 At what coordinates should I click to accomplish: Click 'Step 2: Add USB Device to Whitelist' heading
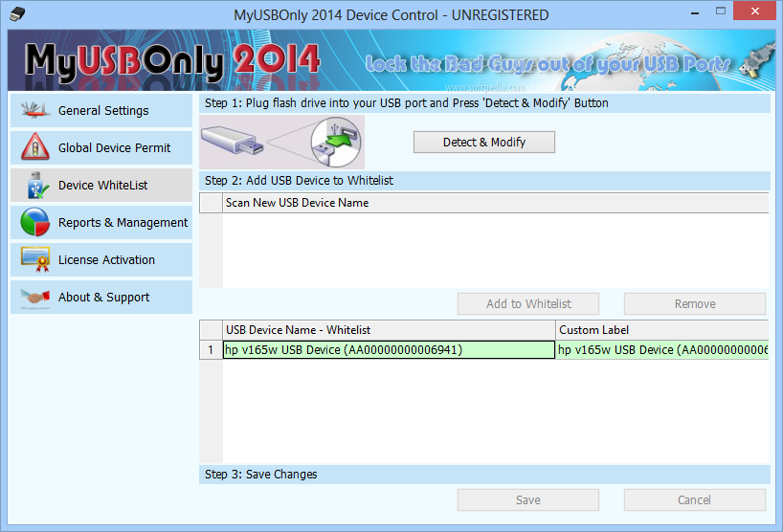tap(299, 181)
